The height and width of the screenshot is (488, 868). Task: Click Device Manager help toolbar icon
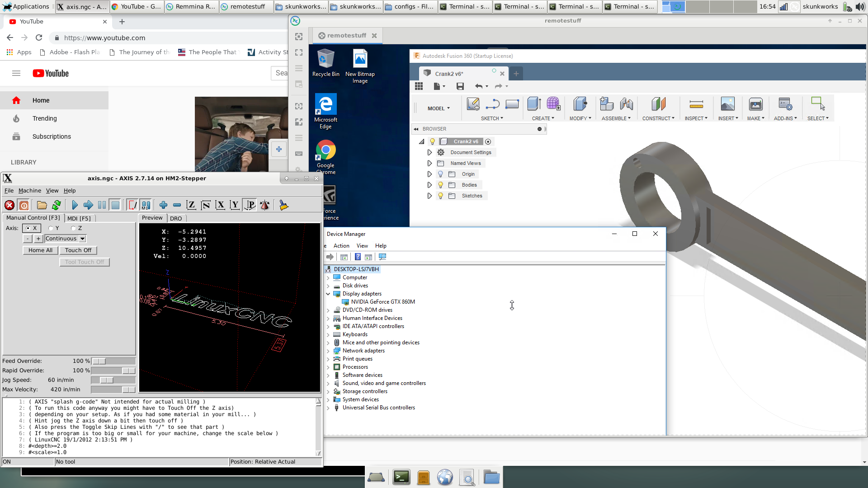(x=358, y=257)
